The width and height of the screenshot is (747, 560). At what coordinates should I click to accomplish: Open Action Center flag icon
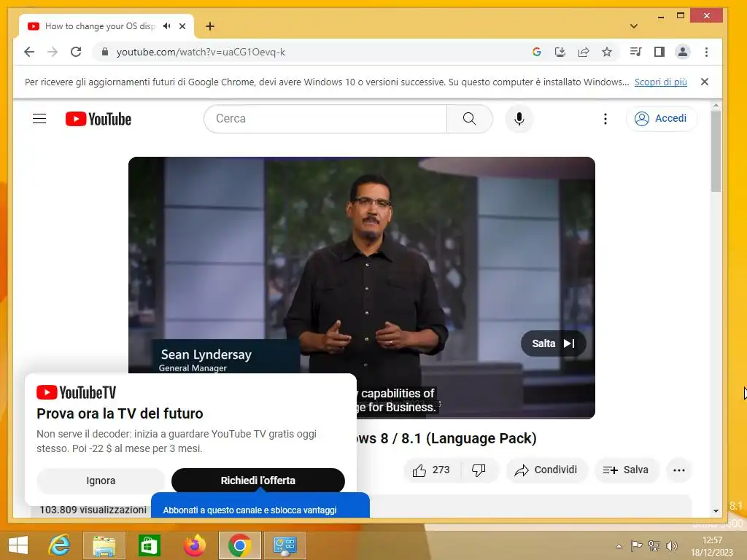point(636,545)
